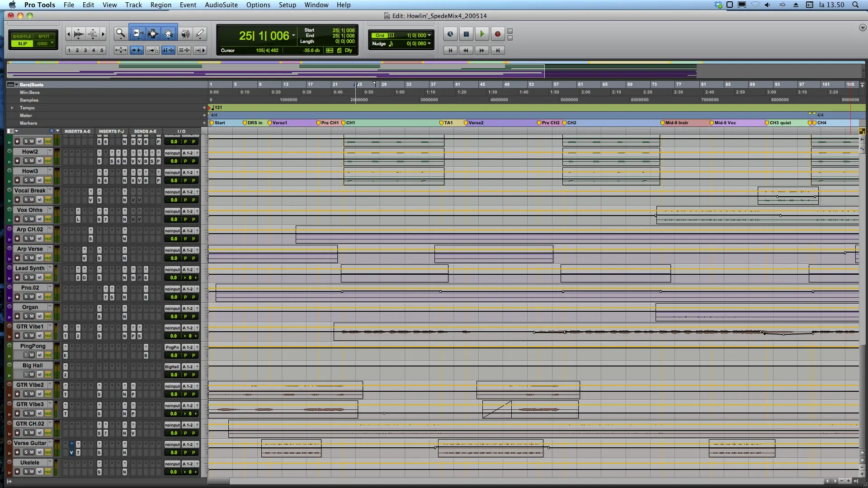Image resolution: width=868 pixels, height=488 pixels.
Task: Toggle Mirrored MIDI Editing button
Action: (x=152, y=50)
